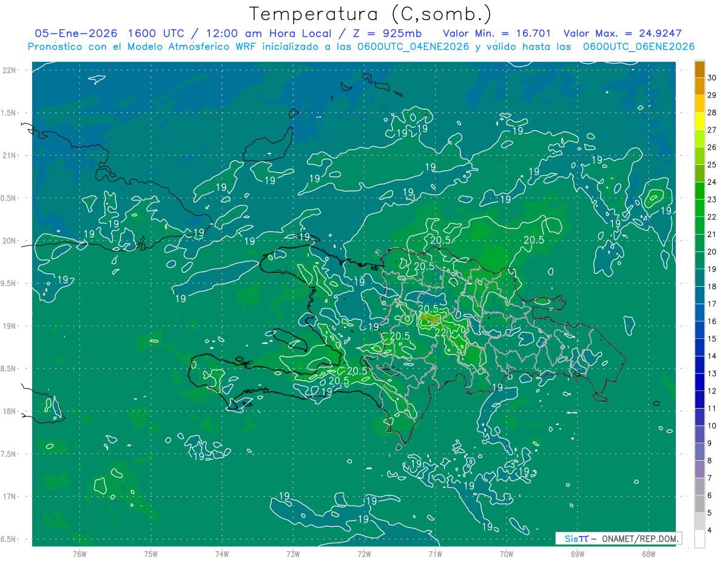Select the teal swatch between 18 and 19
The height and width of the screenshot is (562, 728).
point(699,278)
